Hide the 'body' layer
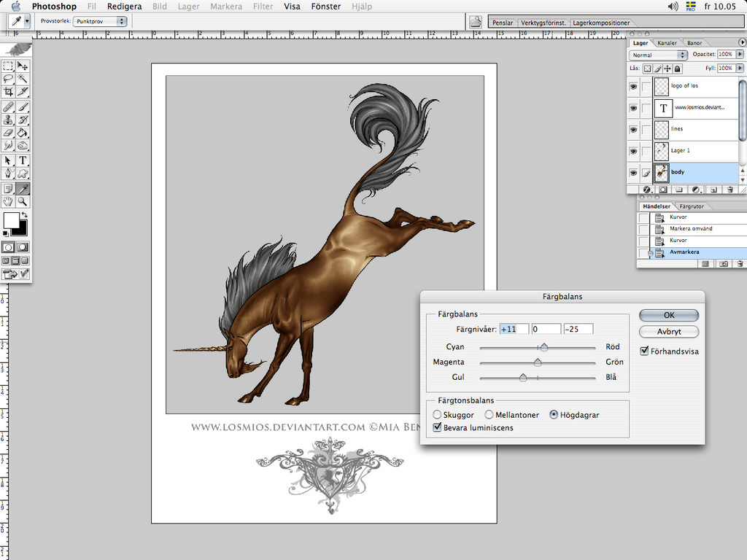Screen dimensions: 747x560 [633, 173]
